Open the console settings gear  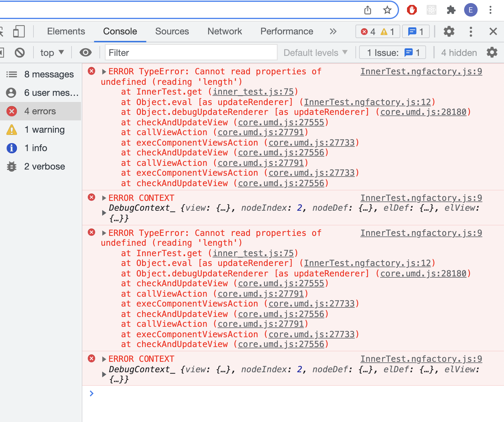tap(492, 53)
